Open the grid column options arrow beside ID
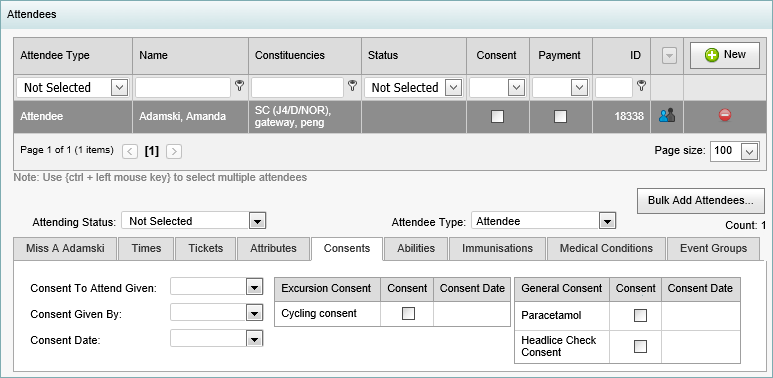 668,56
